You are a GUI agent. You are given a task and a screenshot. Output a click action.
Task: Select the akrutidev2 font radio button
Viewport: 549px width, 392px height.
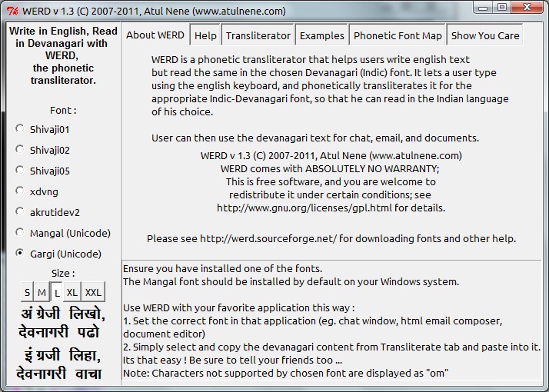coord(20,212)
